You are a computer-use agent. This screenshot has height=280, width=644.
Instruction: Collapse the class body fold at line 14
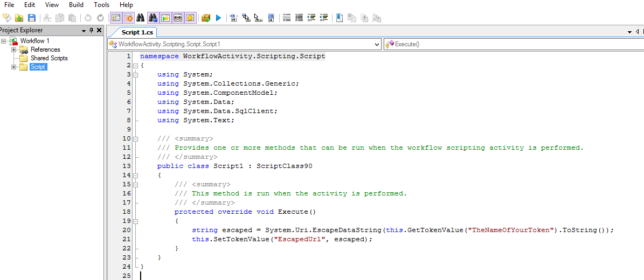tap(135, 176)
